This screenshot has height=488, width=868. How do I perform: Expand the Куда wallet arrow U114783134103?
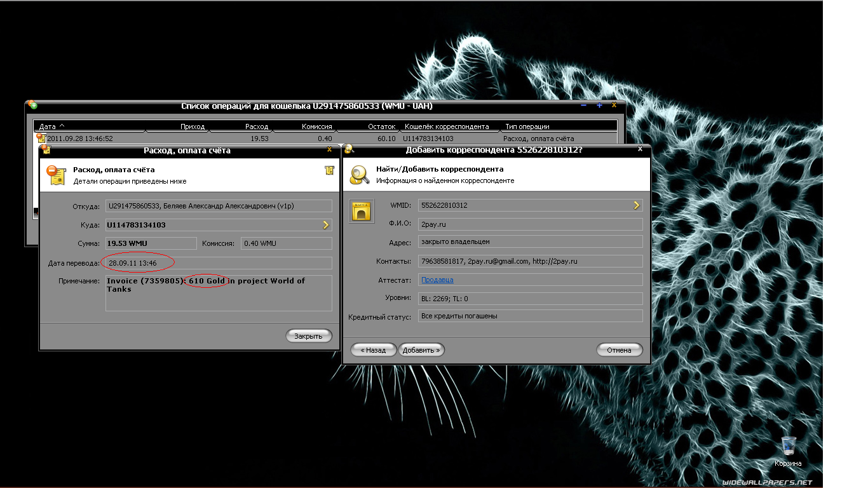point(326,225)
